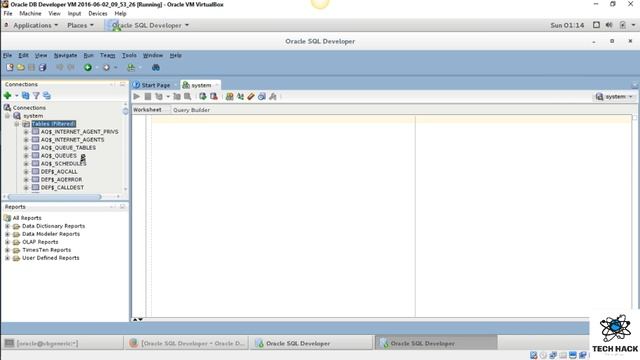Click the Rollback icon in worksheet toolbar
The image size is (640, 360).
pyautogui.click(x=213, y=96)
